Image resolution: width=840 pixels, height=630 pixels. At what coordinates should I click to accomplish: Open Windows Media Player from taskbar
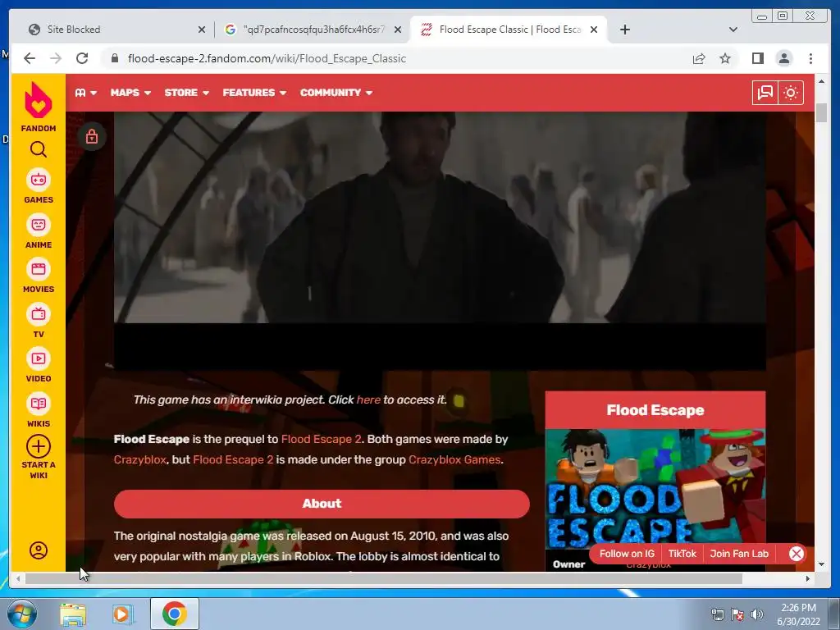click(123, 614)
